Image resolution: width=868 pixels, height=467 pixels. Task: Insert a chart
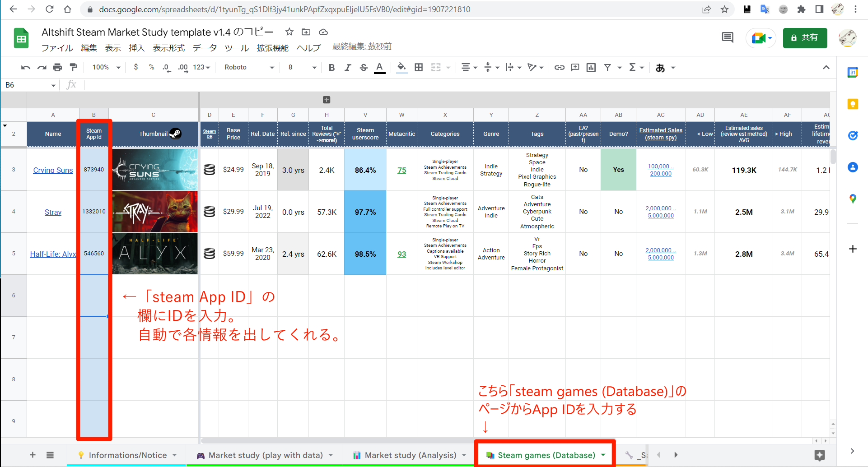[x=591, y=67]
